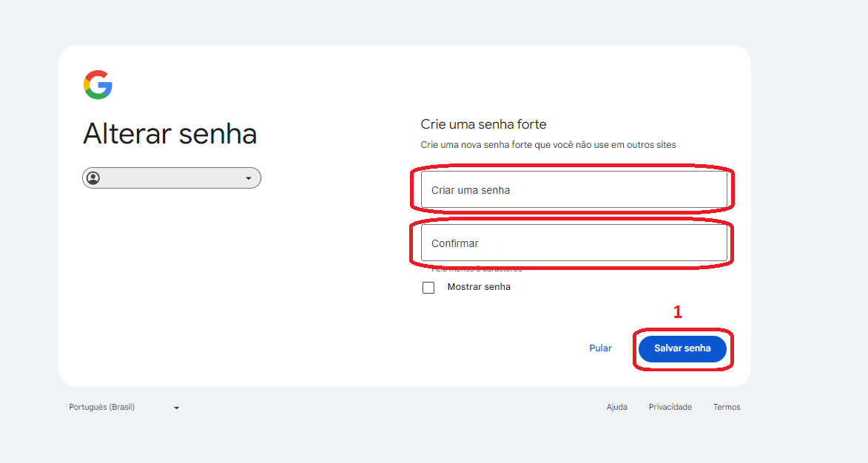The image size is (868, 463).
Task: Click the "Crie uma nova senha forte" description text
Action: click(x=548, y=145)
